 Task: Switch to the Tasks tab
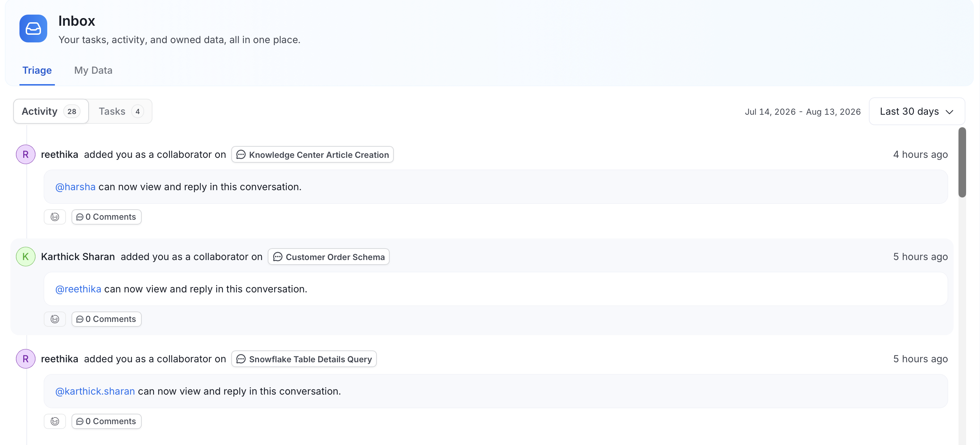pyautogui.click(x=121, y=111)
